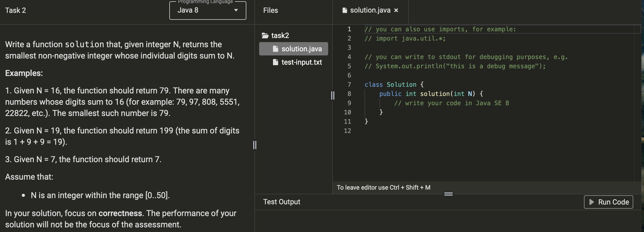The image size is (644, 232).
Task: Open the Programming Language dropdown
Action: [x=208, y=10]
